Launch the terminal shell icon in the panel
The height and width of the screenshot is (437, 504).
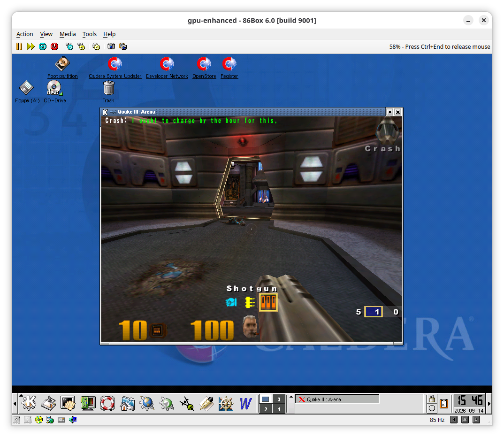68,403
